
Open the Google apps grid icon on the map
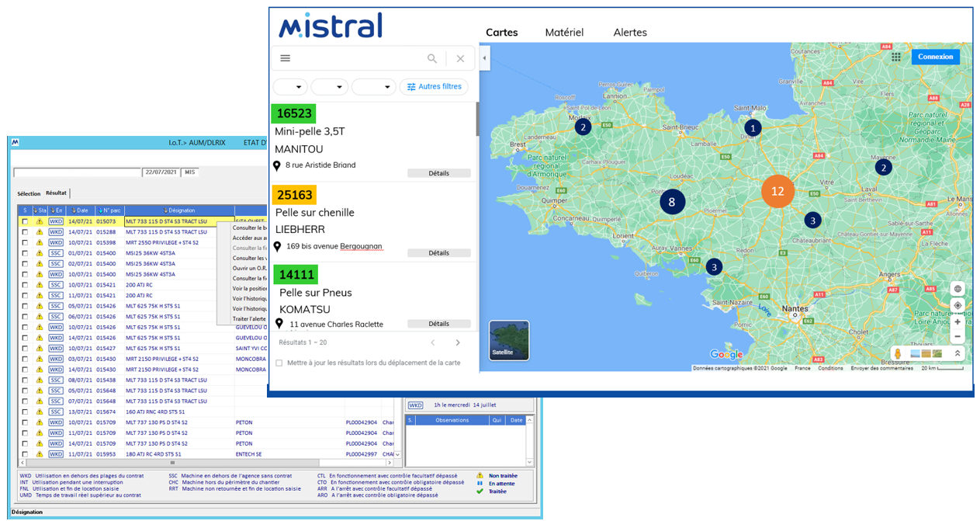[x=896, y=57]
